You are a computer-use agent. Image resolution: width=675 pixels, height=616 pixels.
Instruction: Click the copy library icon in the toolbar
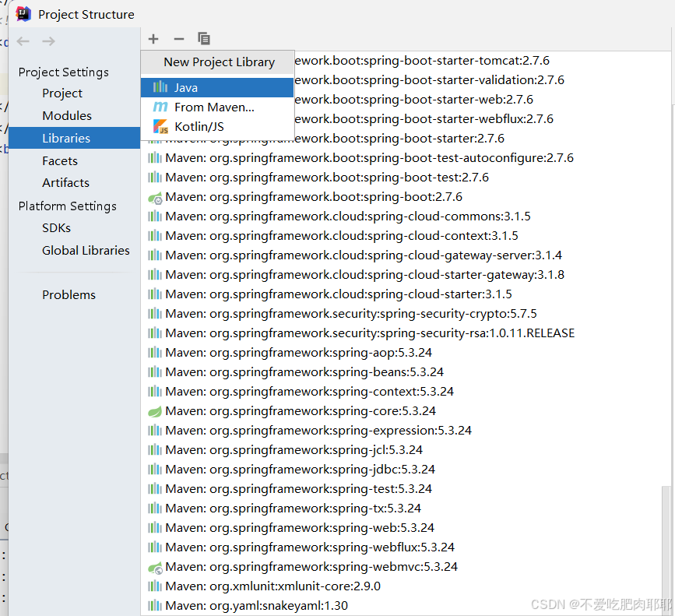pos(204,38)
